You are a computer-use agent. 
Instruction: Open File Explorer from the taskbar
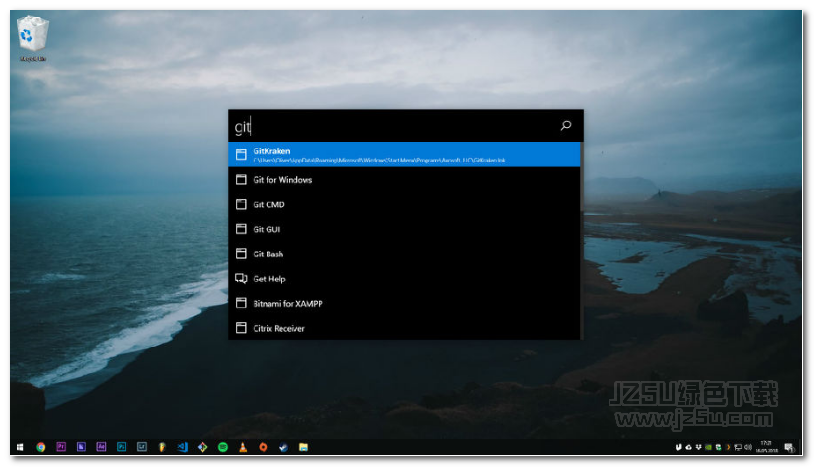coord(304,447)
